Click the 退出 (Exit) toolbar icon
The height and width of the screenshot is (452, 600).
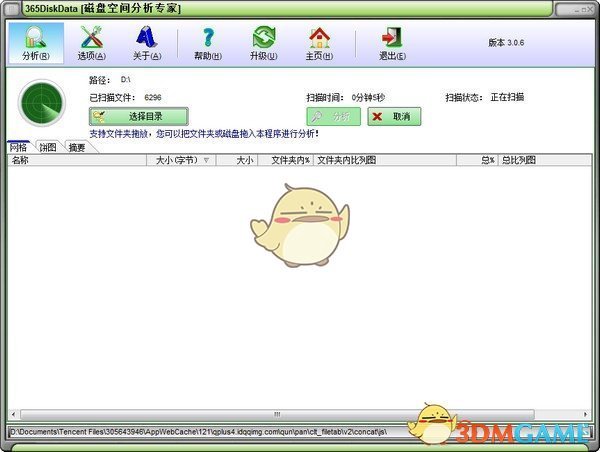pos(391,42)
